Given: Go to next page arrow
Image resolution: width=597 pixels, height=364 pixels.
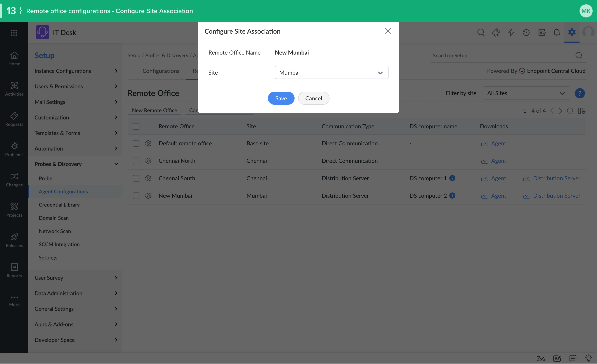Looking at the screenshot, I should (561, 111).
